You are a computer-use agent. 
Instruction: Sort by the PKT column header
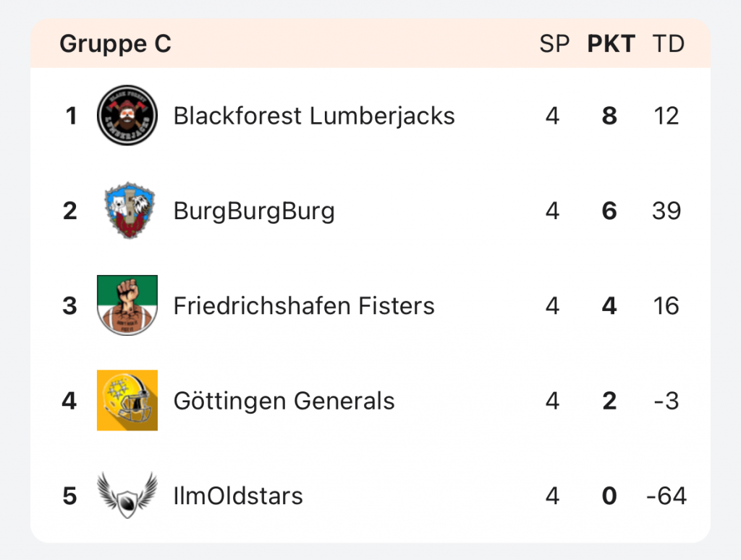pyautogui.click(x=611, y=44)
